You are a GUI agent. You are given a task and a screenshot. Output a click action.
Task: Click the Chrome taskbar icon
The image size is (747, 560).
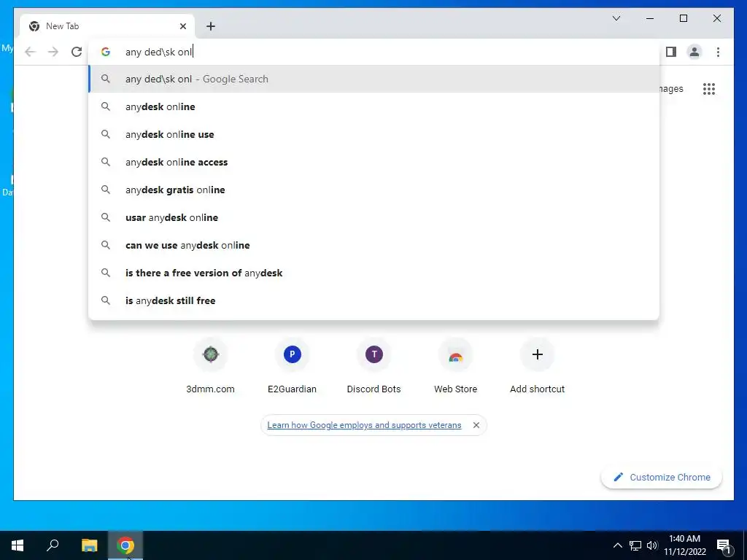[x=125, y=545]
